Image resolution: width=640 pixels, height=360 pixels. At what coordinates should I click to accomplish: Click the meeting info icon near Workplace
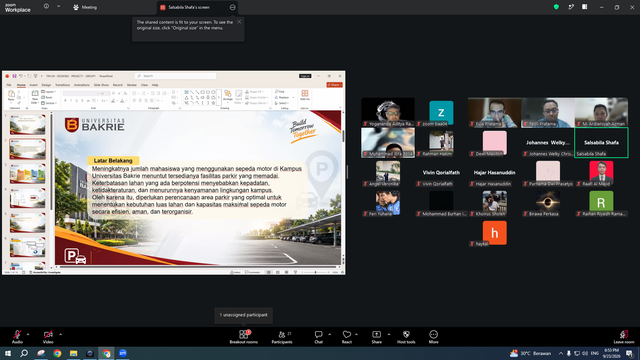click(46, 7)
